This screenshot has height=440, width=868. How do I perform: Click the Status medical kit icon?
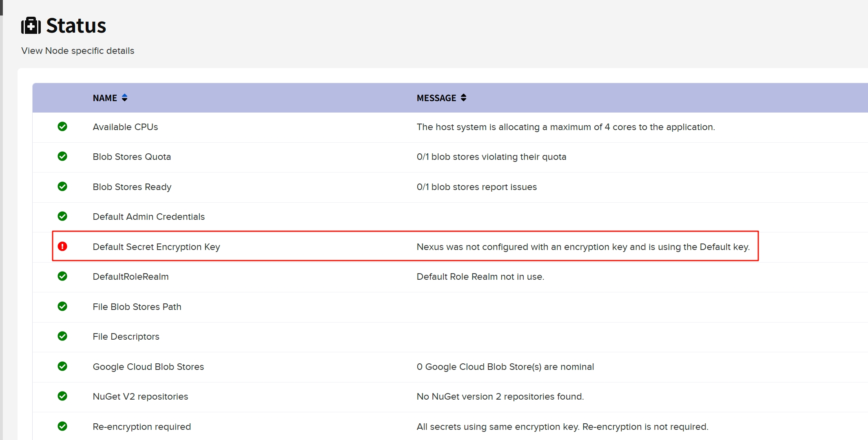click(x=31, y=26)
